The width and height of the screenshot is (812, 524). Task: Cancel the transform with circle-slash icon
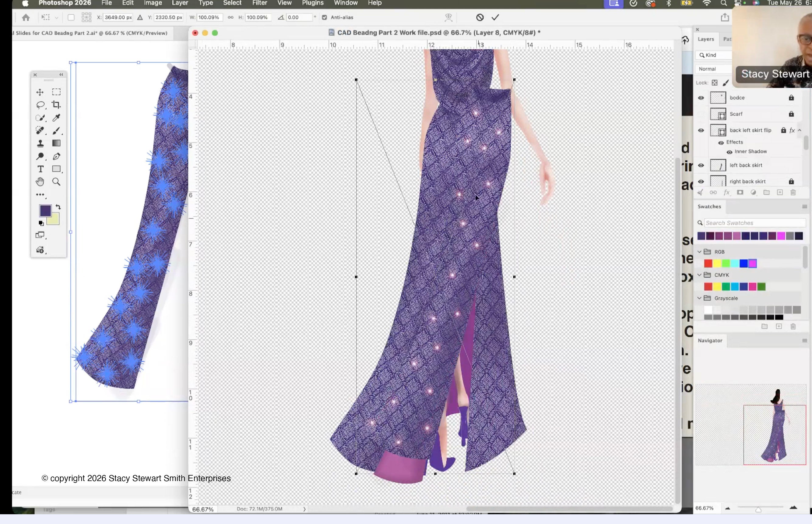pyautogui.click(x=480, y=17)
